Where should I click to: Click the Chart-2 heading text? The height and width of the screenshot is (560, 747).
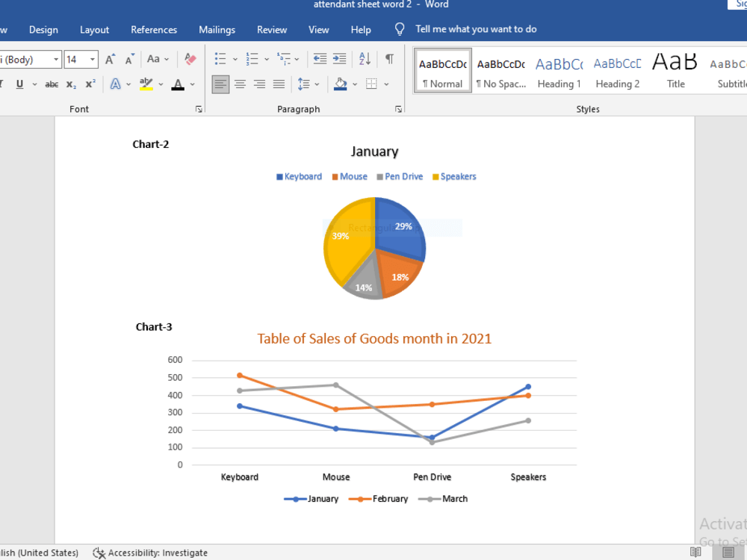coord(151,144)
